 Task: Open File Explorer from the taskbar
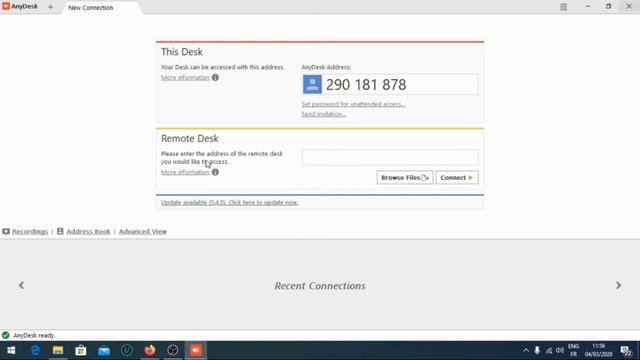[x=58, y=351]
